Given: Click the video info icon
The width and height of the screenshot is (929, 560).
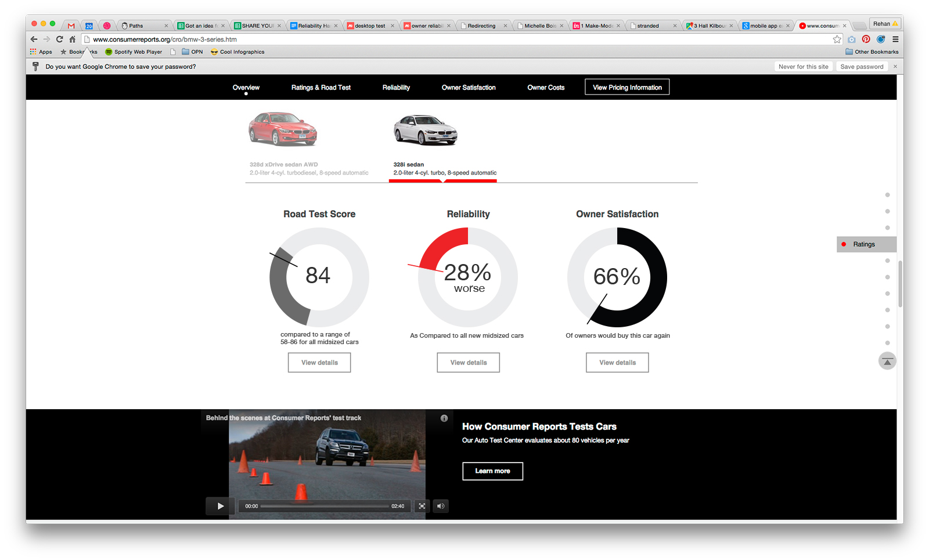Looking at the screenshot, I should click(444, 418).
